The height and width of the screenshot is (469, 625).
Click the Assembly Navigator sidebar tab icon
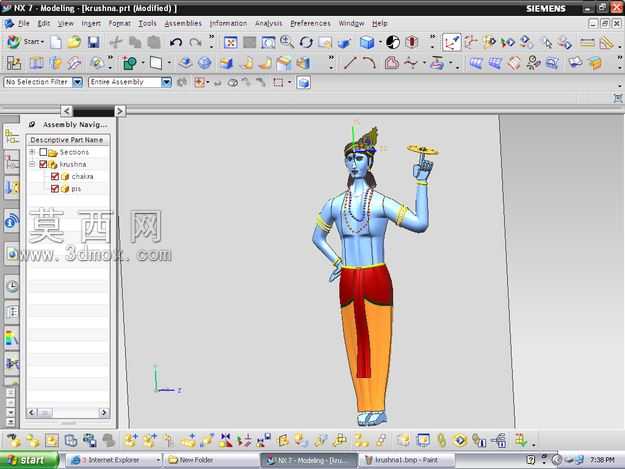click(x=11, y=136)
